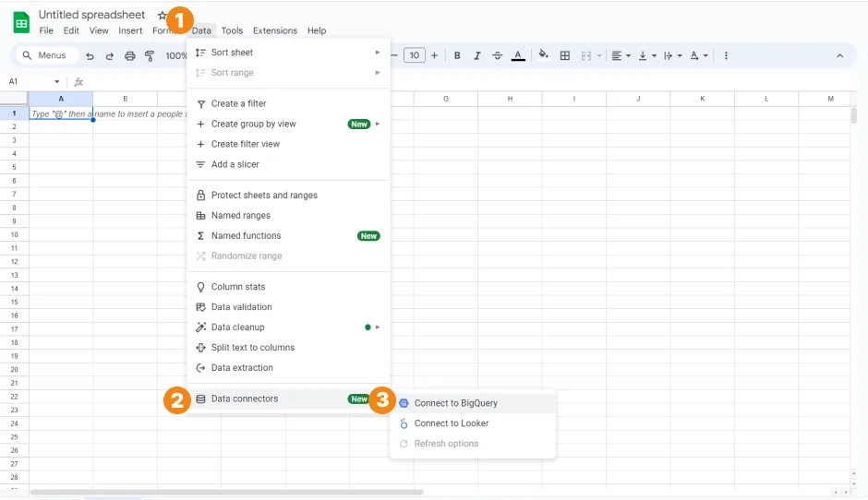Select Create group by view
Image resolution: width=868 pixels, height=500 pixels.
pos(288,124)
